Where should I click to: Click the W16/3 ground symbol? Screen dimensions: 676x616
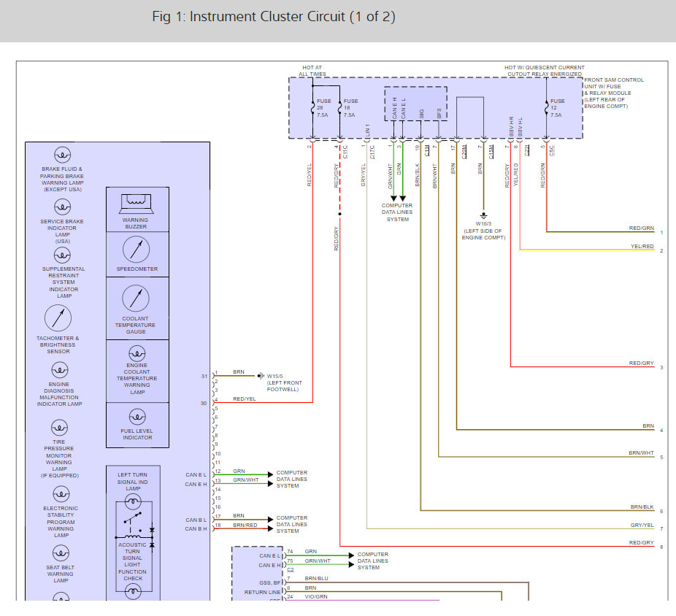point(484,215)
